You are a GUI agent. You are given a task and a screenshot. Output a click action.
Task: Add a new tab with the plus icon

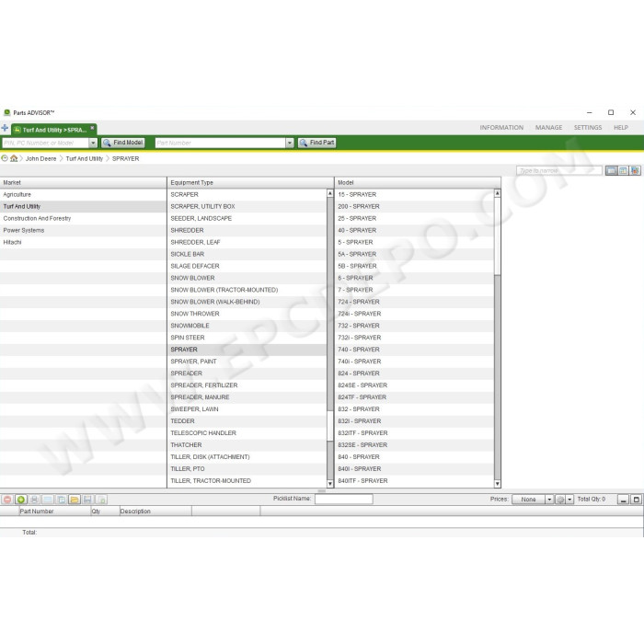(x=5, y=128)
